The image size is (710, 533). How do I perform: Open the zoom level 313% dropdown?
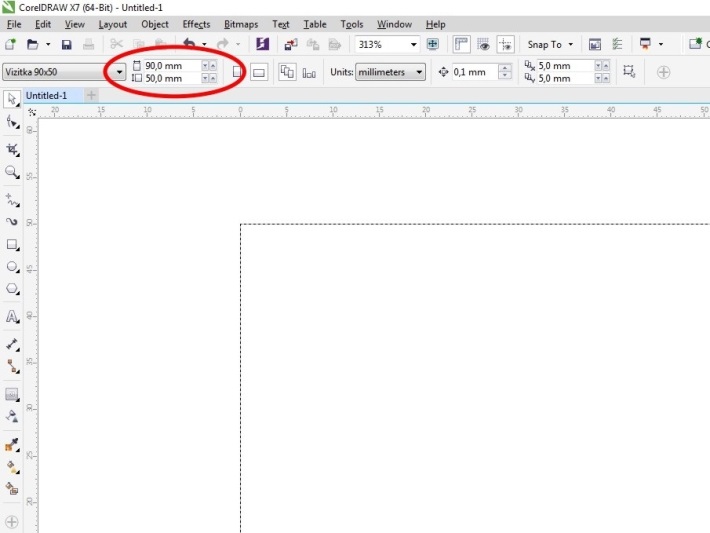click(413, 44)
